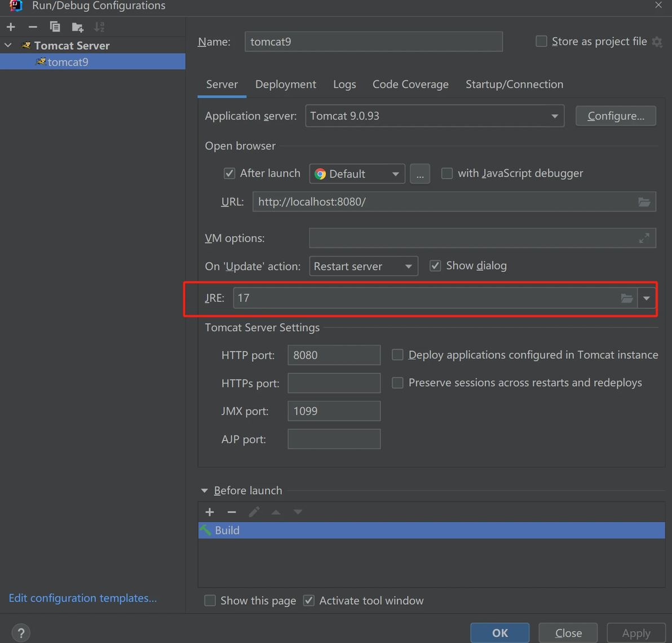Collapse the Before launch section
The width and height of the screenshot is (672, 643).
(205, 490)
